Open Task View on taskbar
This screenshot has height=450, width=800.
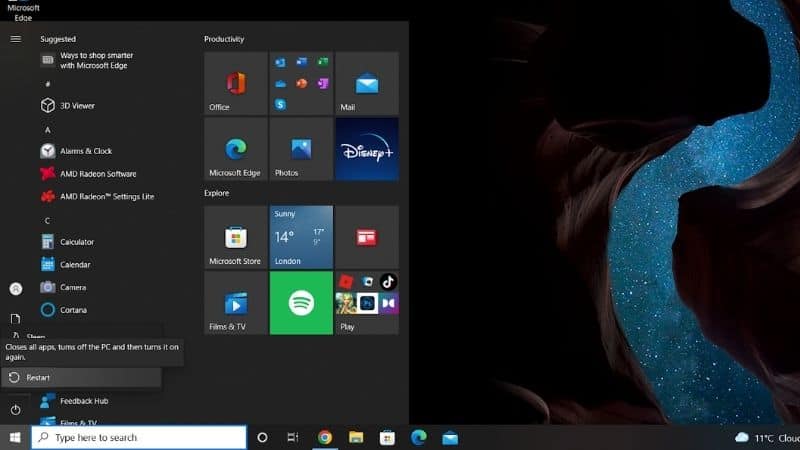tap(293, 438)
